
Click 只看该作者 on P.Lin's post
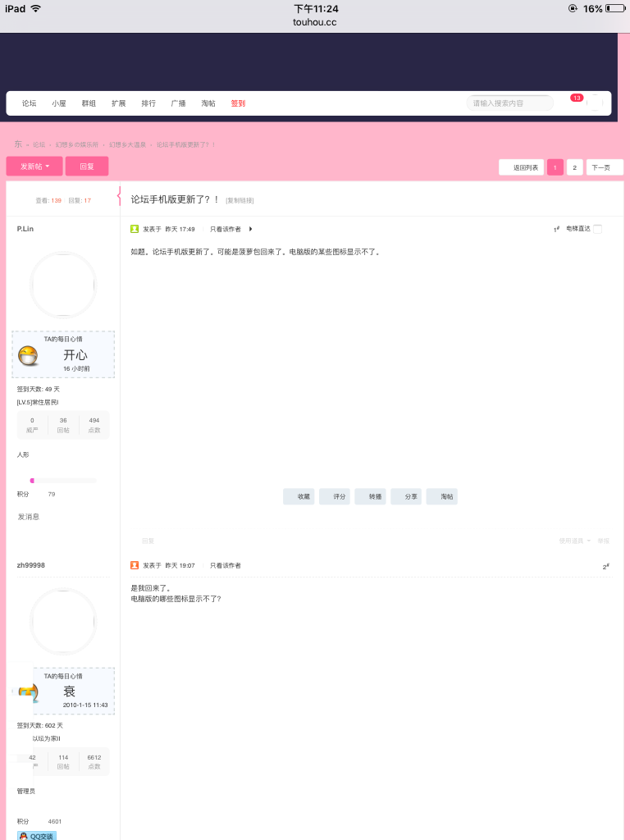[x=226, y=230]
